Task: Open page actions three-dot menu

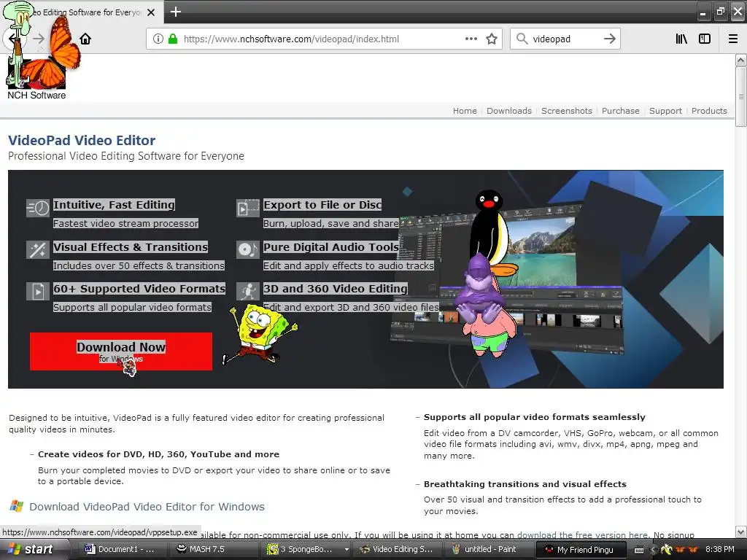Action: [x=471, y=39]
